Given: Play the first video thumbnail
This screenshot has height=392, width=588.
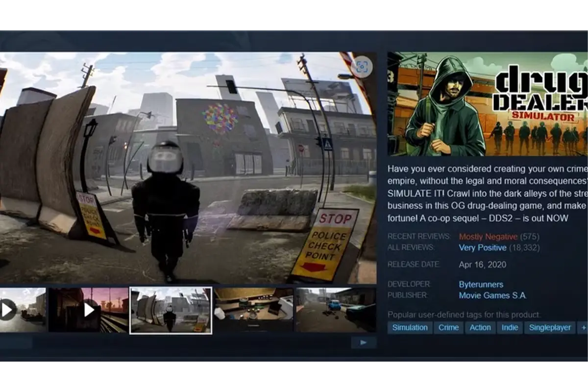Looking at the screenshot, I should point(23,310).
